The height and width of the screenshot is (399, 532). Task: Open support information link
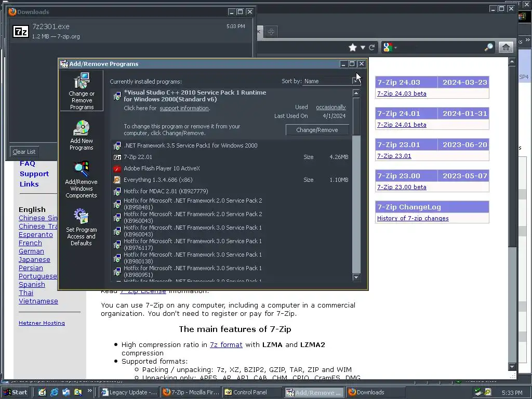[x=184, y=108]
